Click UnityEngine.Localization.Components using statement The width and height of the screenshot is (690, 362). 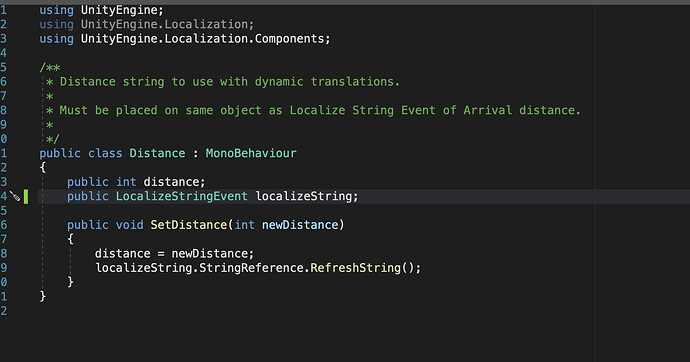click(x=185, y=39)
